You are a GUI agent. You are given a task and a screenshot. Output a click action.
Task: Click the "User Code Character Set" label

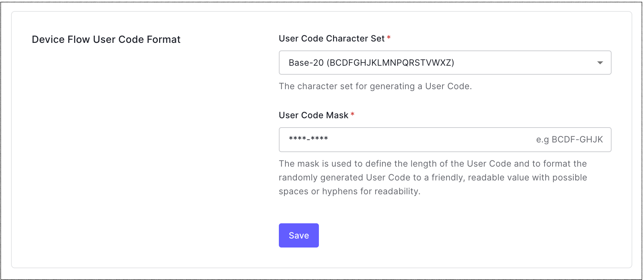[x=331, y=38]
